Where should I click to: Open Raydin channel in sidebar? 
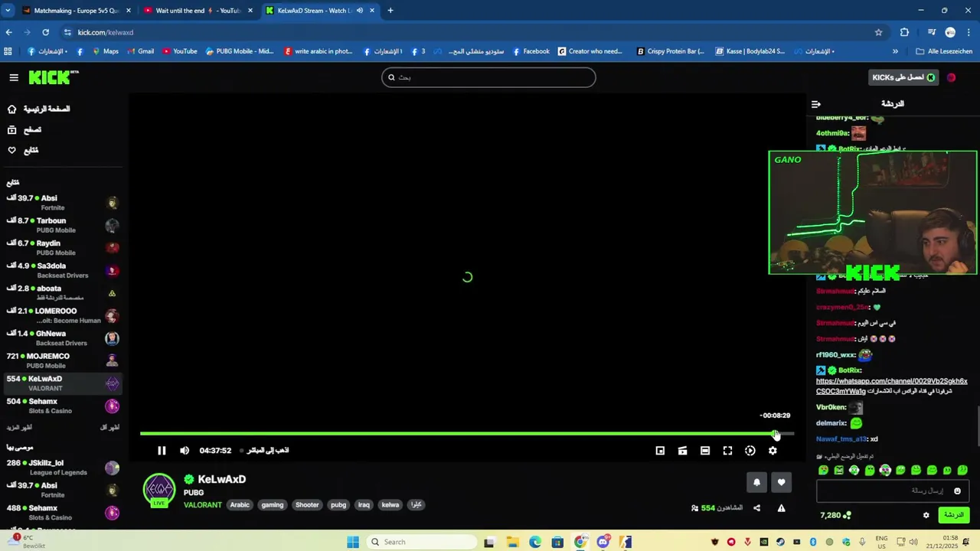coord(62,248)
